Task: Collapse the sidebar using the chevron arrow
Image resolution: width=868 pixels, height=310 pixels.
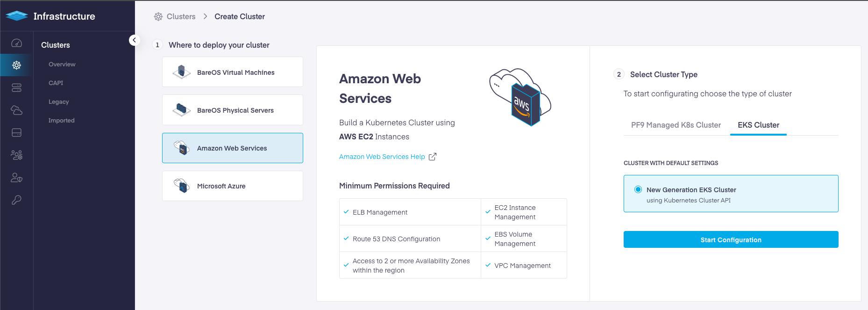Action: (x=134, y=40)
